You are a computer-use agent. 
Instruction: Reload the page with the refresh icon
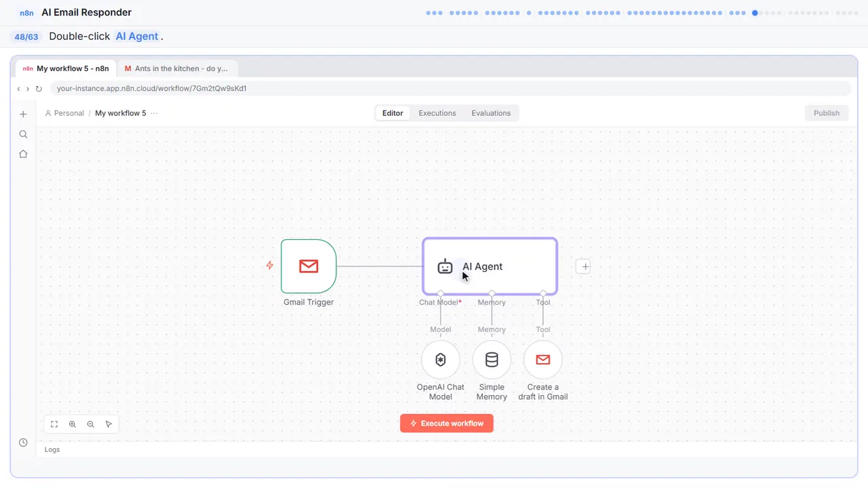coord(39,89)
